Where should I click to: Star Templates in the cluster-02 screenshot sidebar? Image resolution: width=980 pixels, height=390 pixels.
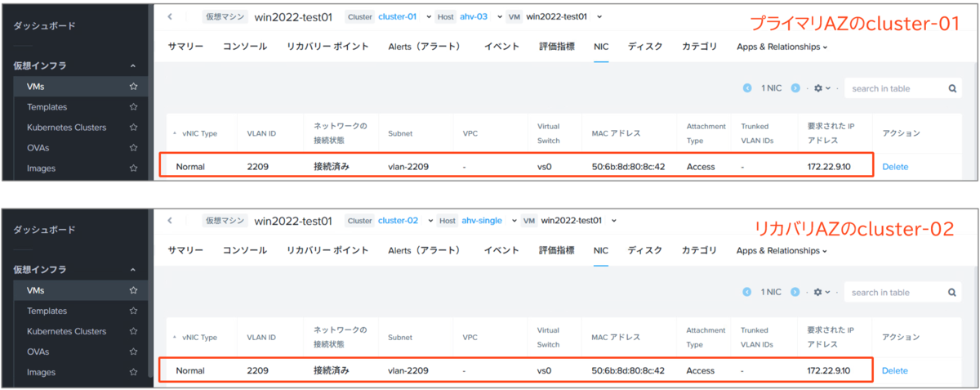point(133,311)
